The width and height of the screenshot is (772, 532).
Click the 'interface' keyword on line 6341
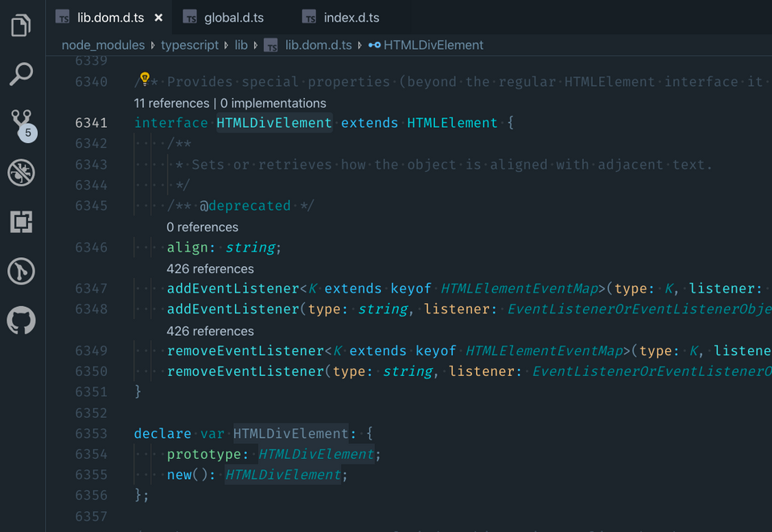[171, 123]
